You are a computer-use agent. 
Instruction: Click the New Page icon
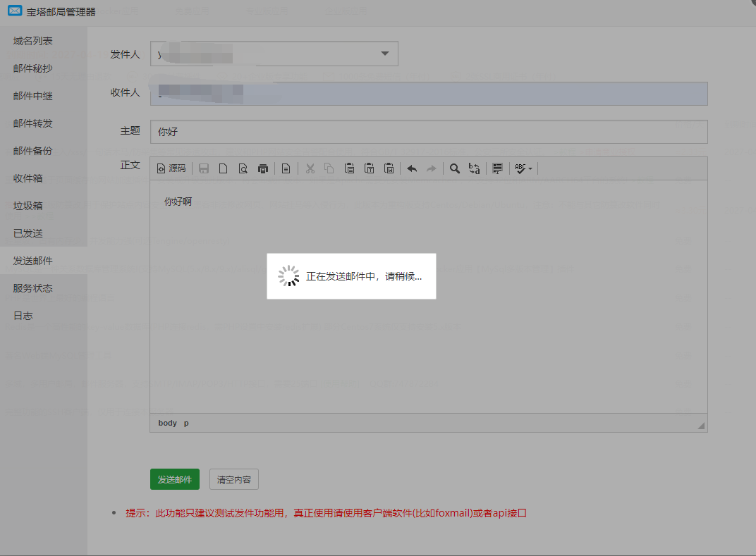224,168
